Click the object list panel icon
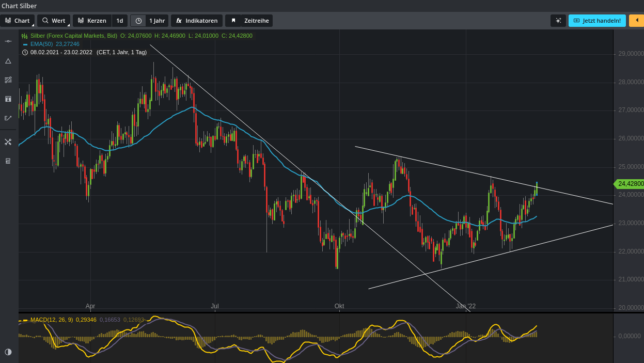The width and height of the screenshot is (644, 363). click(x=8, y=161)
